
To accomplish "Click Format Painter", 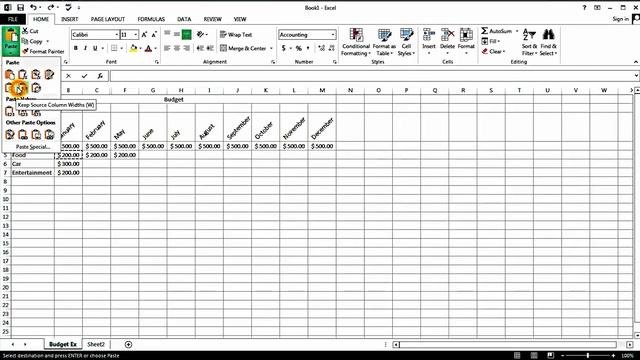I will [x=43, y=51].
